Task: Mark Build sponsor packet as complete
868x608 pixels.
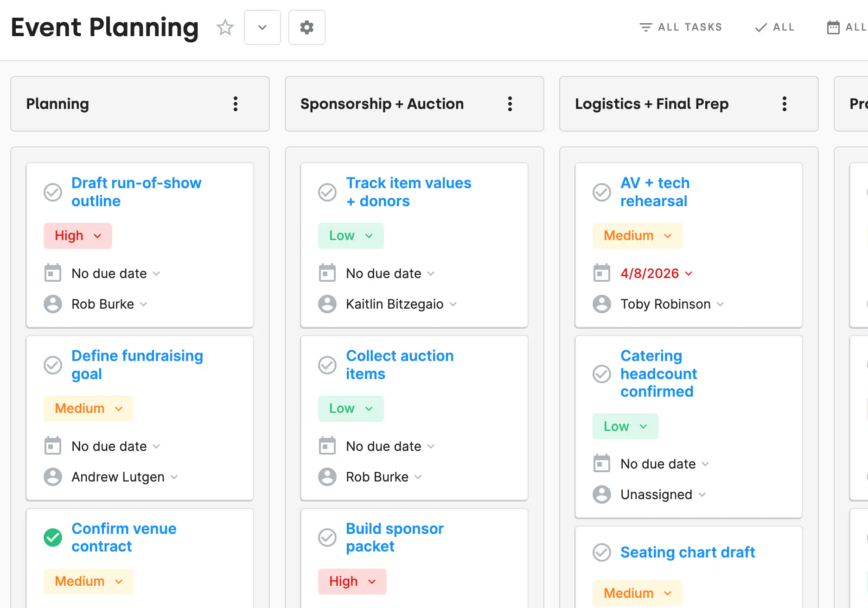Action: [x=327, y=538]
